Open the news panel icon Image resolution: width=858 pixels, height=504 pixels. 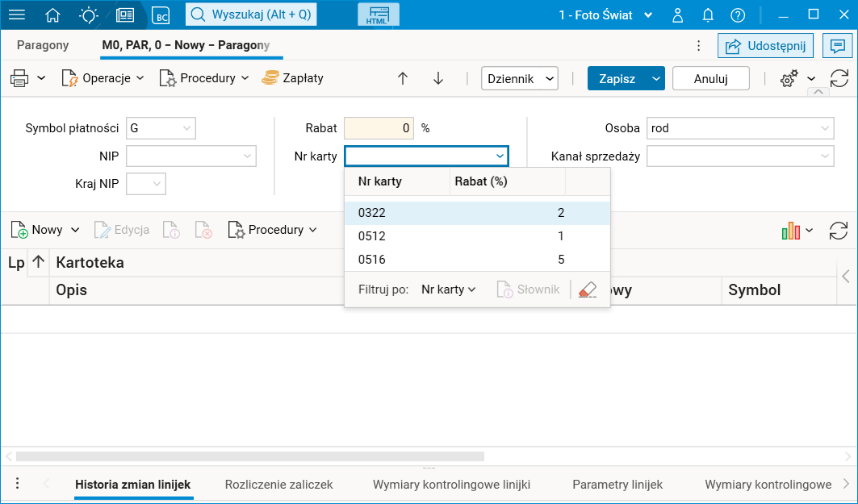[125, 15]
